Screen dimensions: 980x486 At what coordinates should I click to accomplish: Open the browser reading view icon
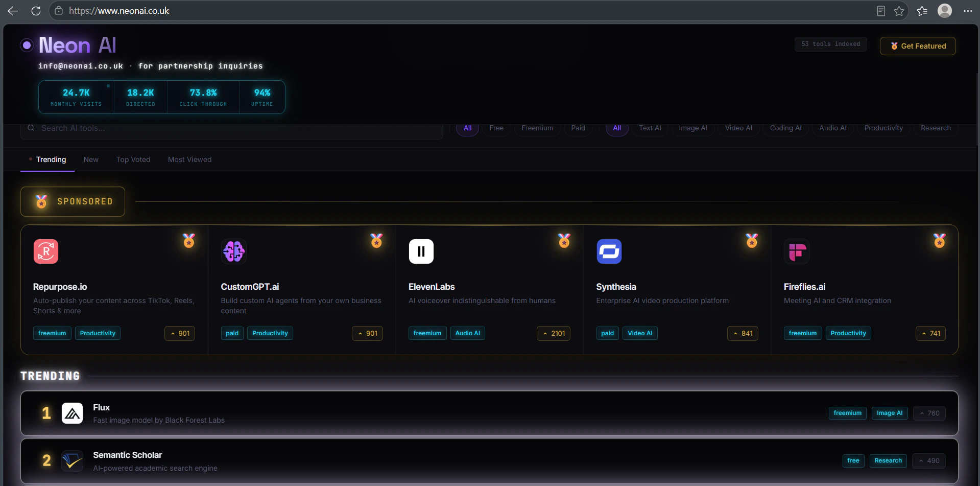[x=881, y=11]
